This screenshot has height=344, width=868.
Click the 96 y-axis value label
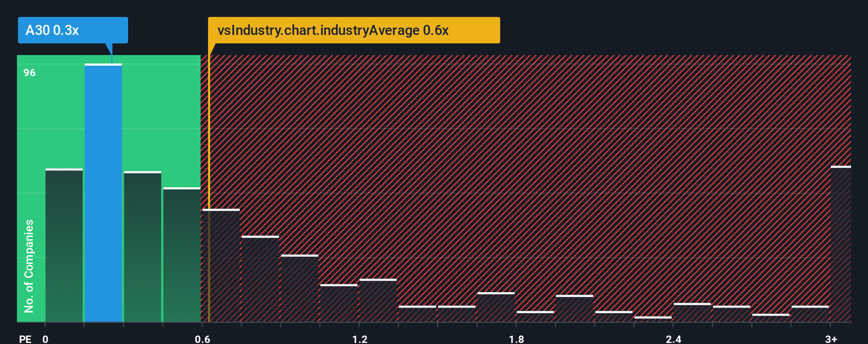pos(30,73)
